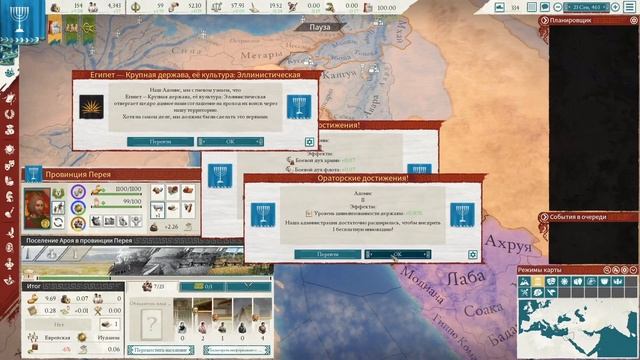Image resolution: width=640 pixels, height=360 pixels.
Task: Click the button right of Переместить население
Action: coord(237,350)
